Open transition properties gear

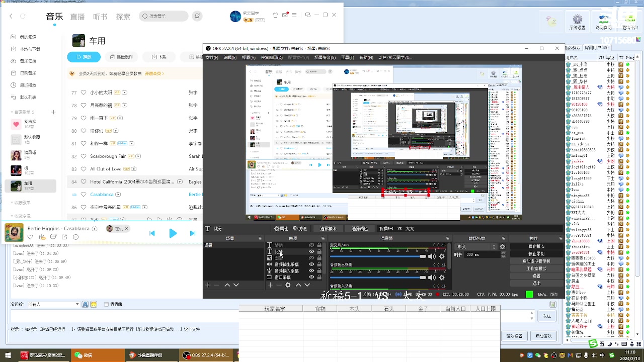pyautogui.click(x=502, y=246)
